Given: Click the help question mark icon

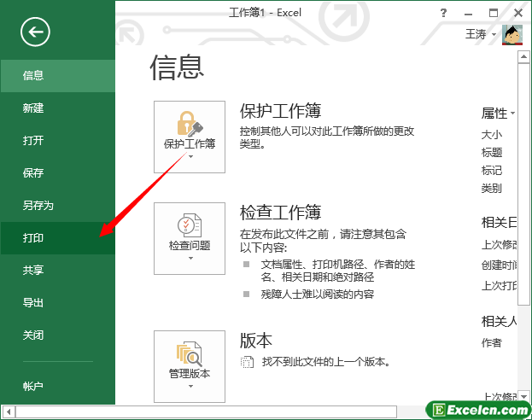Looking at the screenshot, I should [443, 13].
